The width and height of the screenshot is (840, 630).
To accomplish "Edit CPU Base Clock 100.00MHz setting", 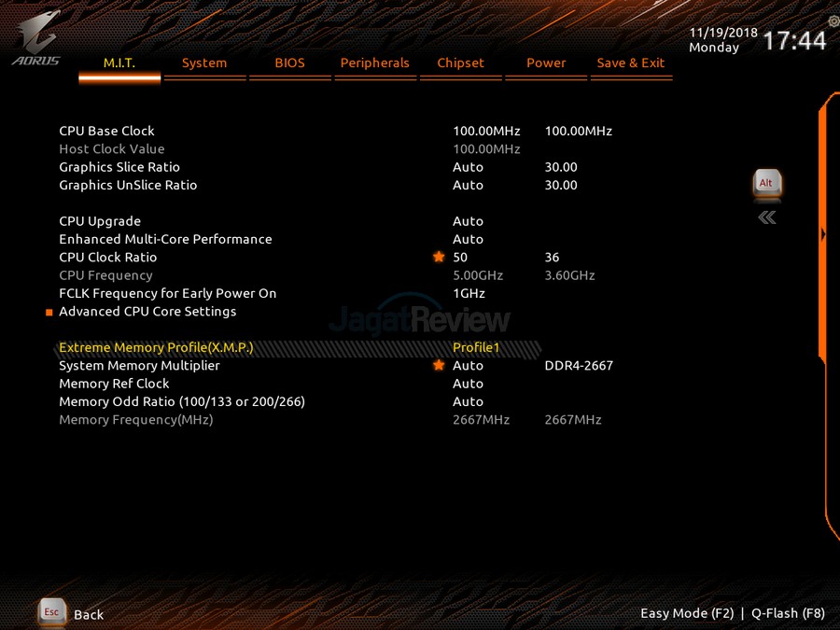I will click(486, 132).
